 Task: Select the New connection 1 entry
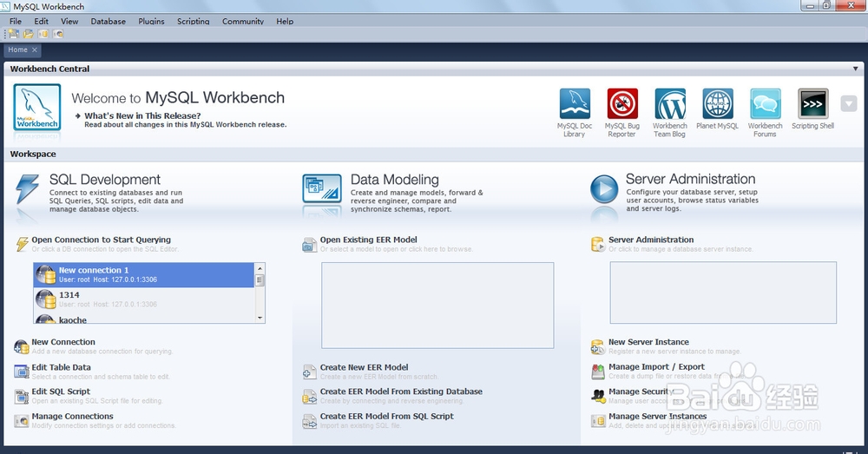click(144, 275)
